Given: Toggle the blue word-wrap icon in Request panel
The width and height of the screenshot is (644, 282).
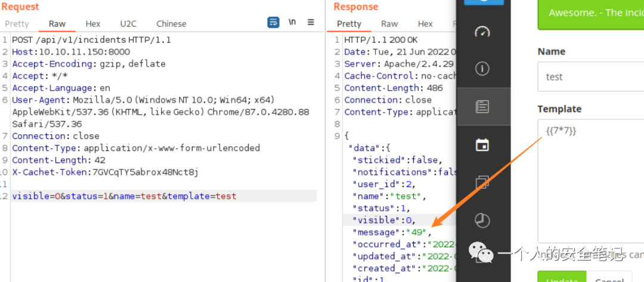Looking at the screenshot, I should (273, 22).
